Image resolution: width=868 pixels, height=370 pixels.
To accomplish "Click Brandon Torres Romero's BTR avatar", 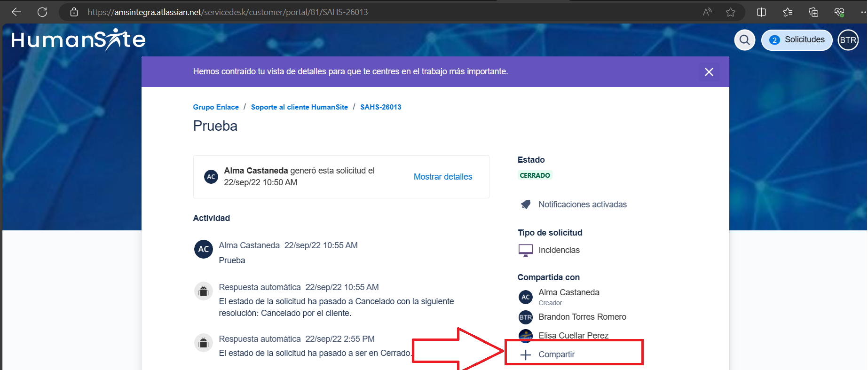I will coord(526,317).
